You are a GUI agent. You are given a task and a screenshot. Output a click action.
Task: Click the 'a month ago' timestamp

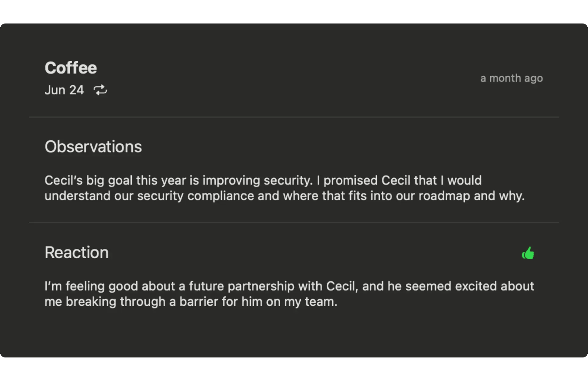click(511, 78)
